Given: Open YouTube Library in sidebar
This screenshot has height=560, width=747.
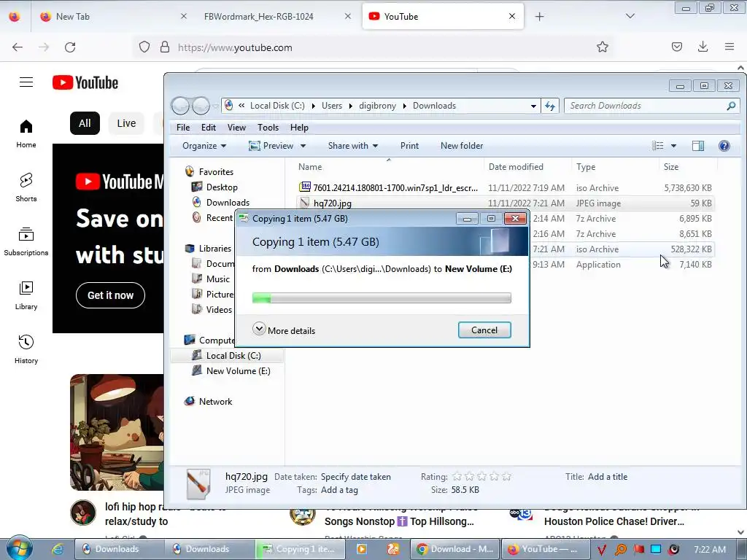Looking at the screenshot, I should [26, 295].
